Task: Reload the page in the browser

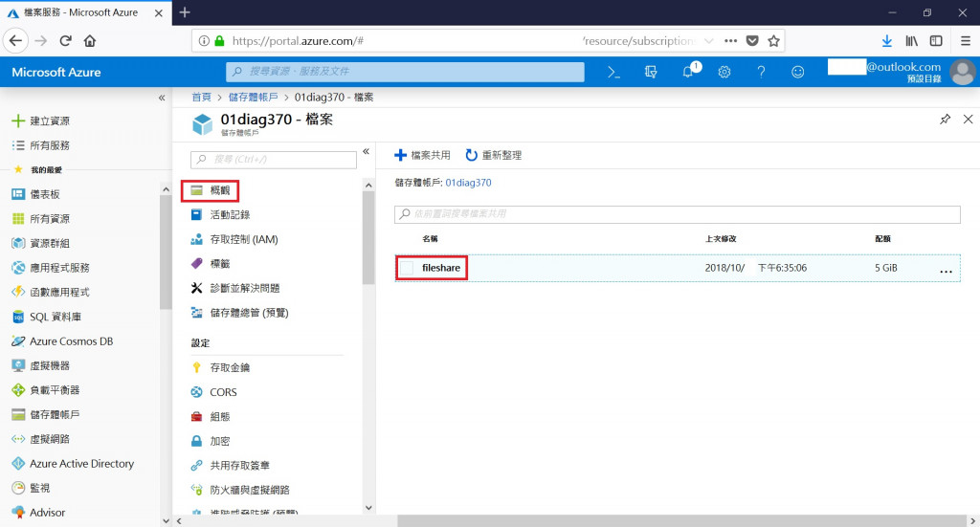Action: pos(65,41)
